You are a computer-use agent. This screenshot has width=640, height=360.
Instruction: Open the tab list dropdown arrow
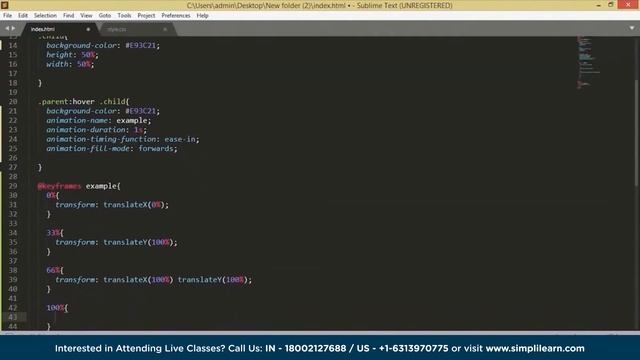(632, 28)
